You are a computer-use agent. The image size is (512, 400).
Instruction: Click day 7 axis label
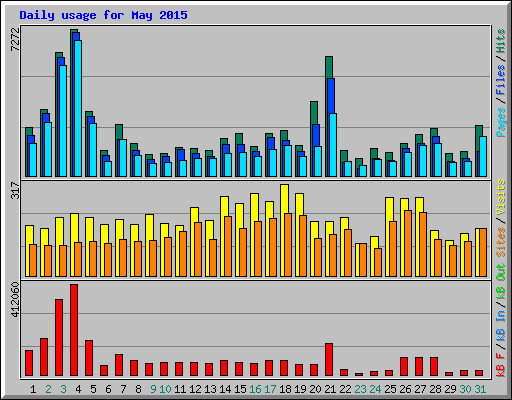point(123,389)
